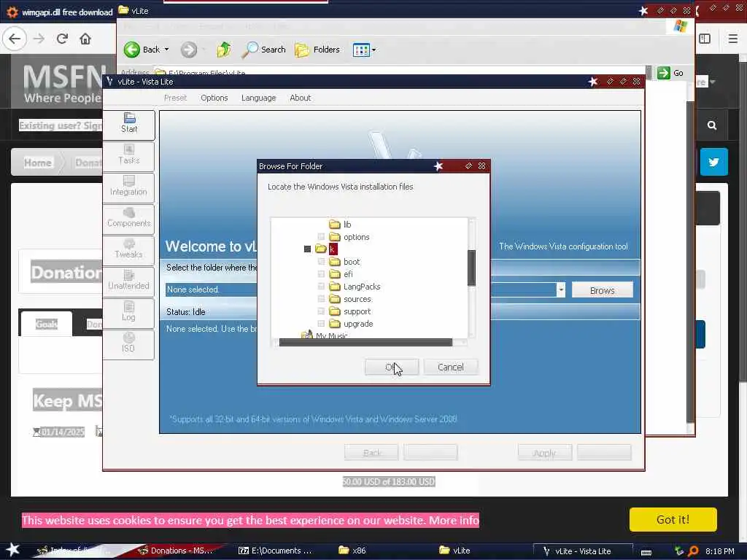
Task: Toggle the Folders pane in Explorer
Action: coord(317,50)
